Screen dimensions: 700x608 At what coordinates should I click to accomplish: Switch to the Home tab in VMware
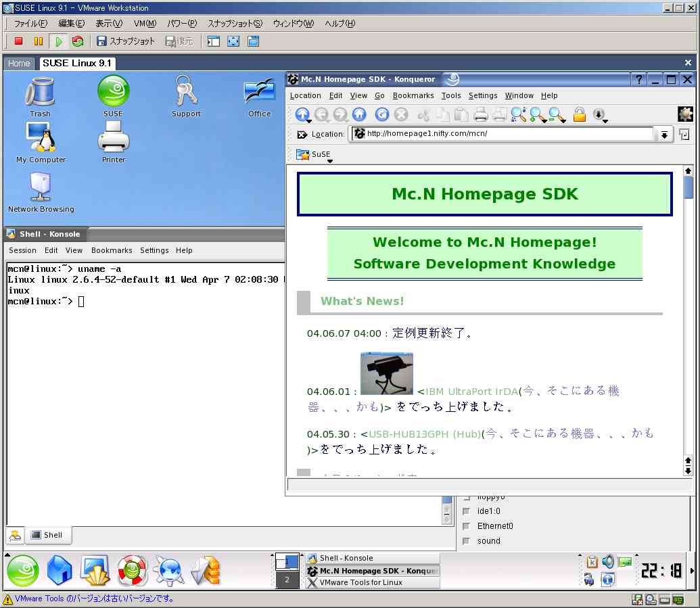(x=19, y=63)
